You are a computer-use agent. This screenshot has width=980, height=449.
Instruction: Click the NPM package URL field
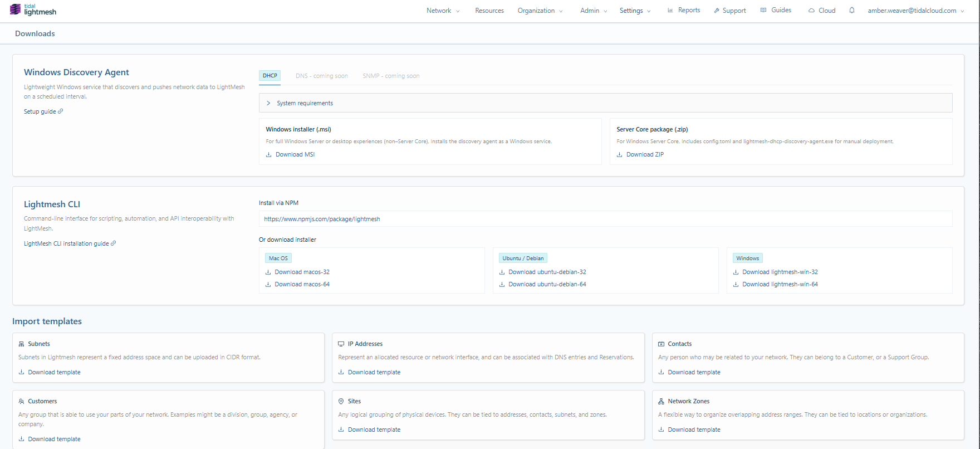605,219
